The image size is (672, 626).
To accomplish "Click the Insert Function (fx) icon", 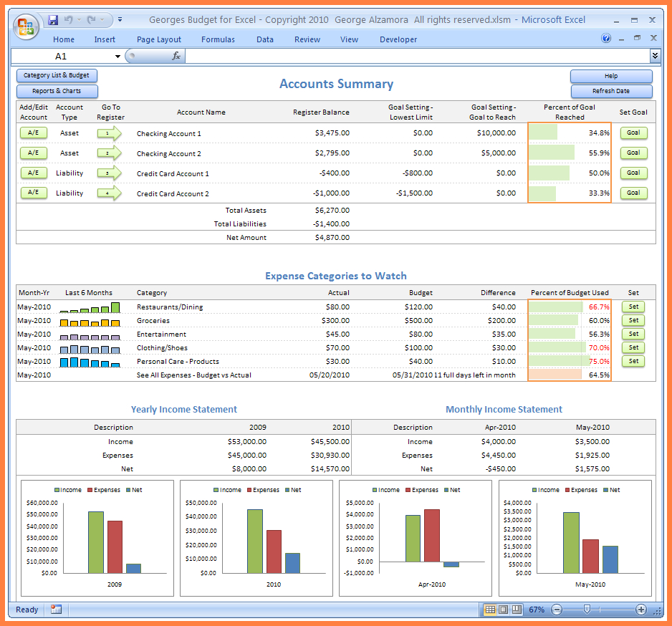I will pyautogui.click(x=176, y=55).
